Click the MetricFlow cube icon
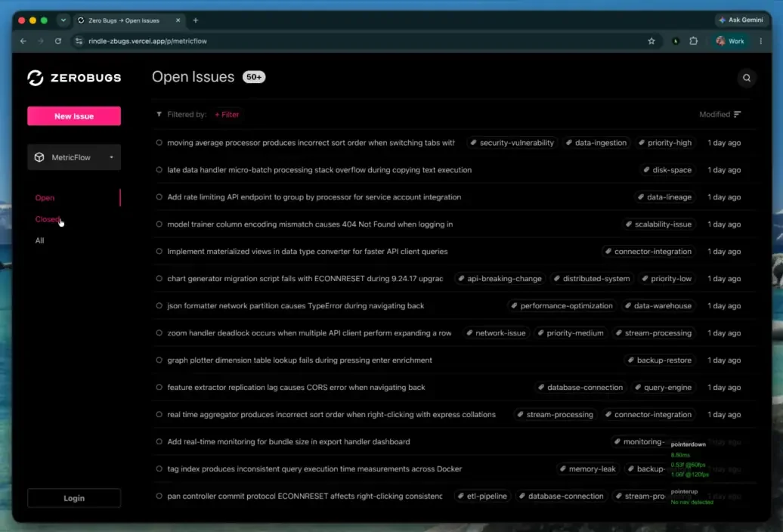Viewport: 783px width, 532px height. click(39, 157)
